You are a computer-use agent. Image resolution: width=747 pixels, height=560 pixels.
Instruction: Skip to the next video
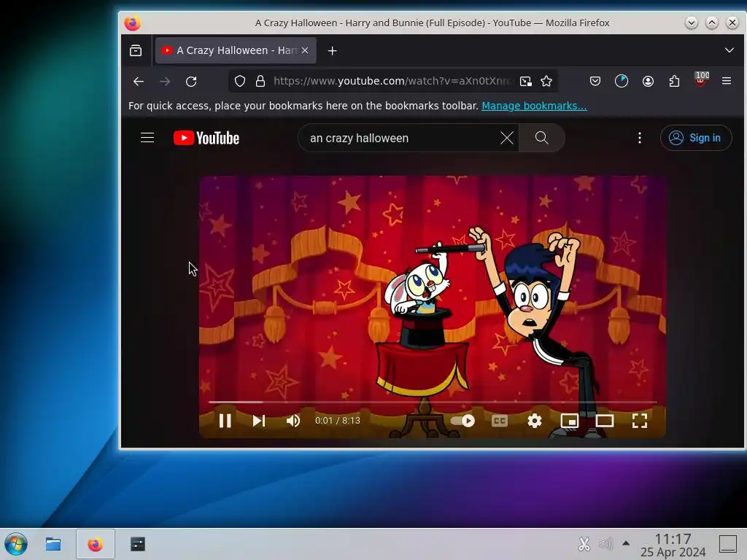(x=259, y=421)
